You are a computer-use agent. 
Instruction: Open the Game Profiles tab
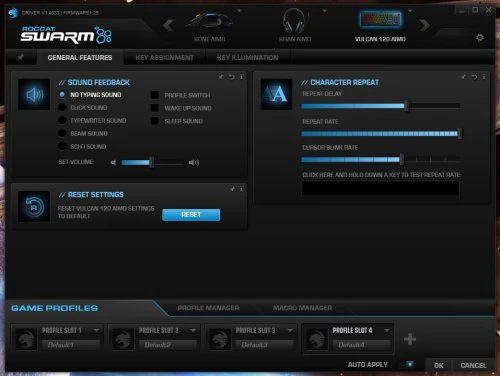pyautogui.click(x=54, y=308)
